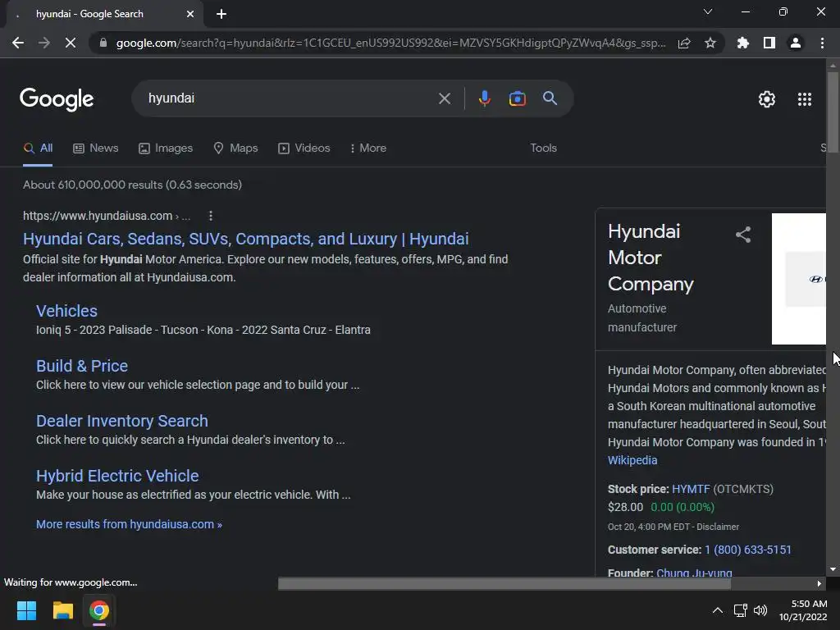This screenshot has height=630, width=840.
Task: Open Hybrid Electric Vehicle sitelink
Action: [x=117, y=476]
